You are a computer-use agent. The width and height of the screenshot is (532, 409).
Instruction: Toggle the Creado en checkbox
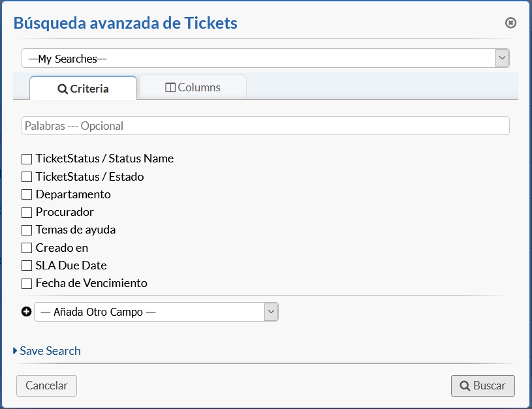coord(27,248)
